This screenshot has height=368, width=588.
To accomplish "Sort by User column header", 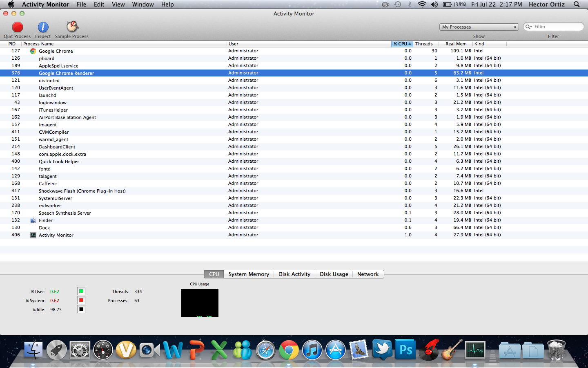I will tap(309, 44).
